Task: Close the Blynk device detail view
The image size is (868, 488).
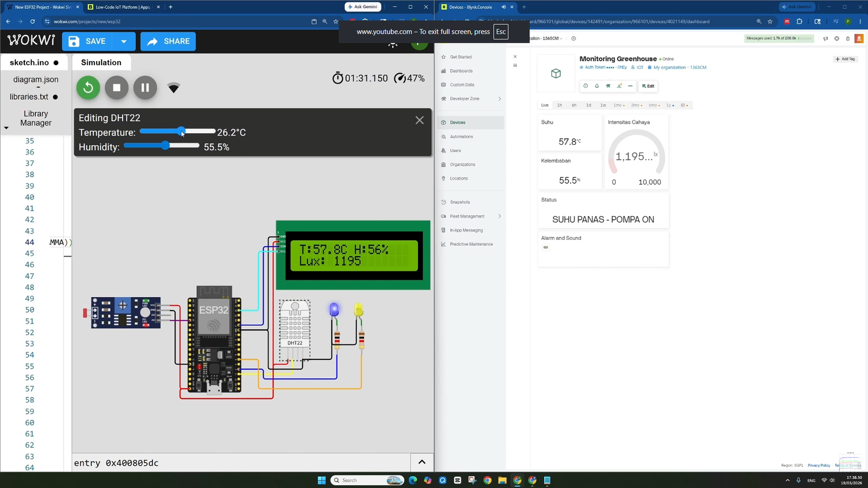Action: (515, 56)
